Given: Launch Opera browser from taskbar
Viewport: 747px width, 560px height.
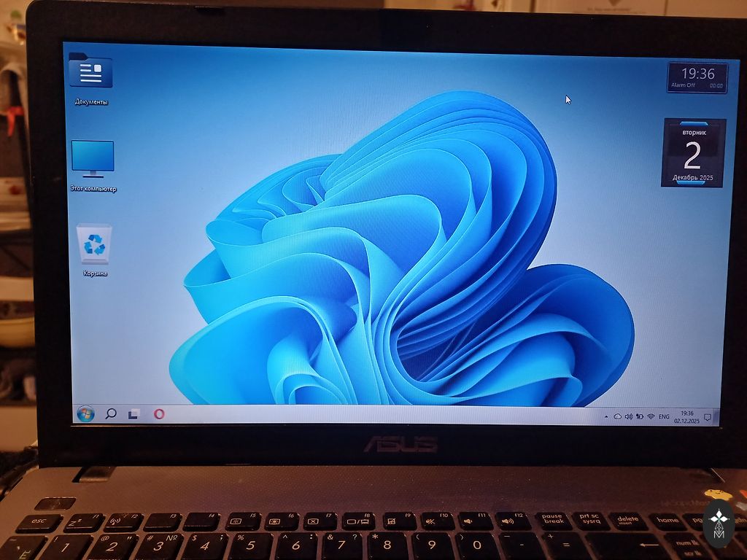Looking at the screenshot, I should click(158, 414).
